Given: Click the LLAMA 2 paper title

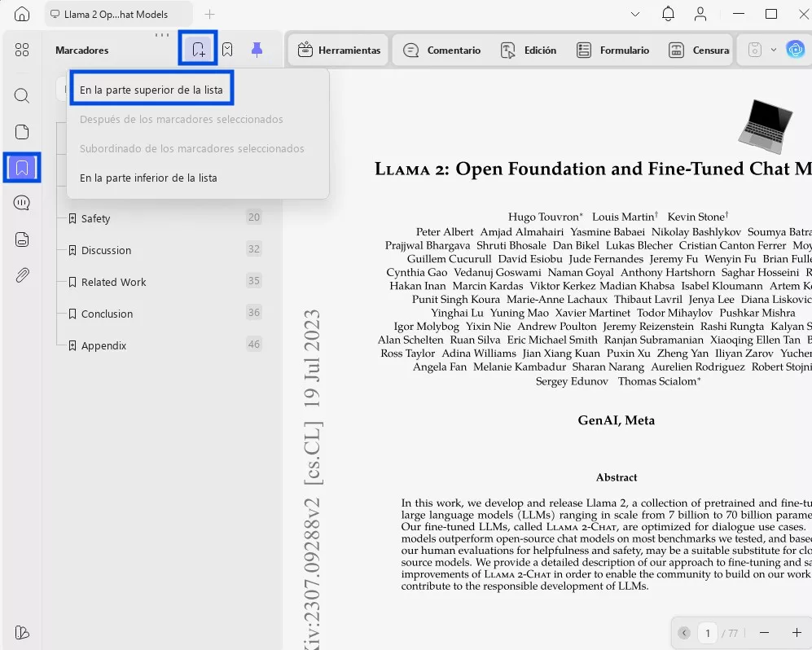Looking at the screenshot, I should [x=593, y=169].
